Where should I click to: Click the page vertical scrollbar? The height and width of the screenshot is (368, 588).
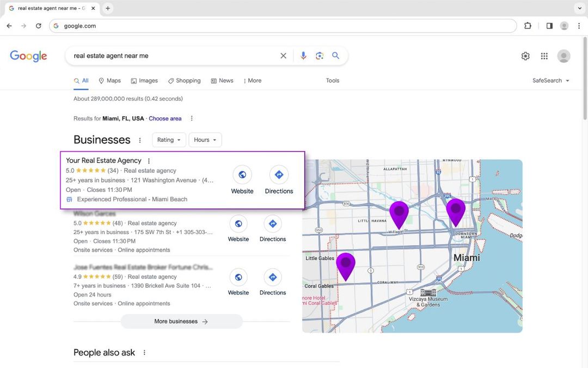(585, 79)
